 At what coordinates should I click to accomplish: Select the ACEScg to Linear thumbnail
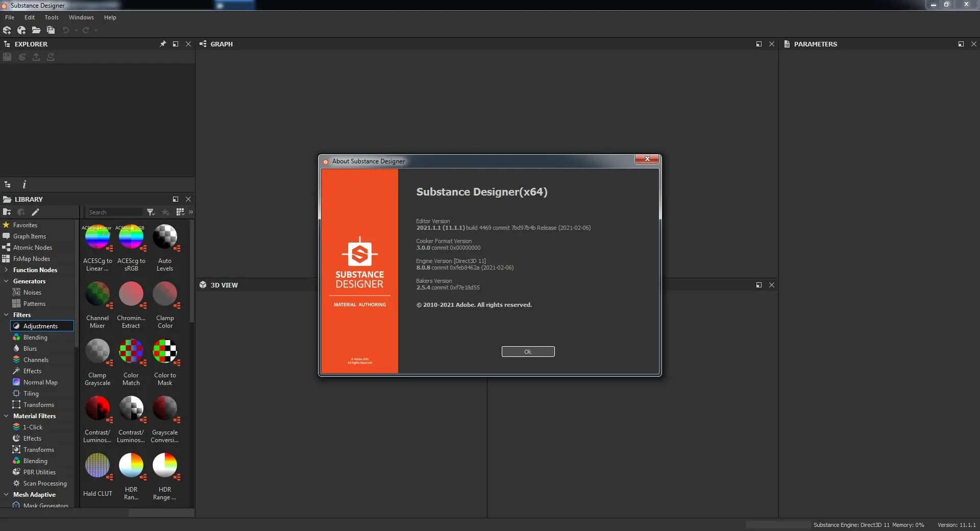point(97,237)
